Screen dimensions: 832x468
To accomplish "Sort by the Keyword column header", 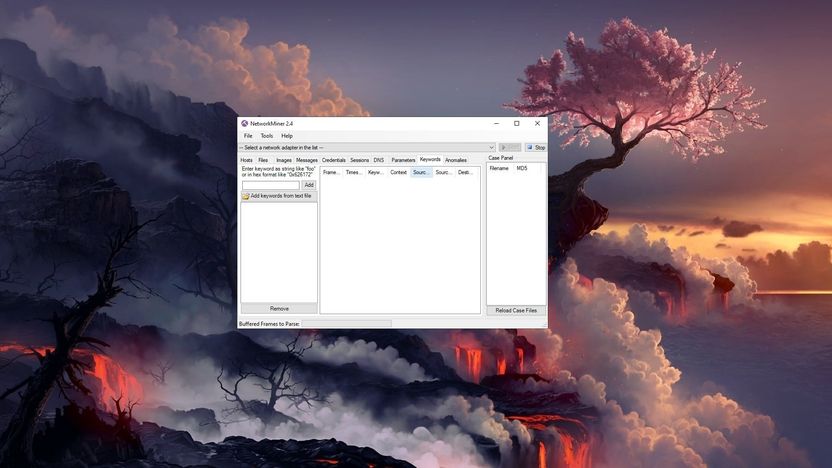I will [376, 172].
